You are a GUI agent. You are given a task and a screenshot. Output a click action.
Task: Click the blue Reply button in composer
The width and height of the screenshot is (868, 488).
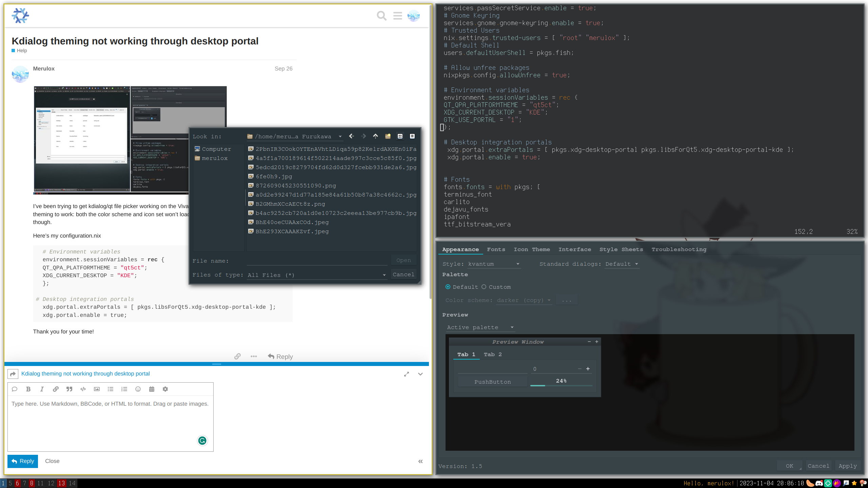[x=23, y=461]
